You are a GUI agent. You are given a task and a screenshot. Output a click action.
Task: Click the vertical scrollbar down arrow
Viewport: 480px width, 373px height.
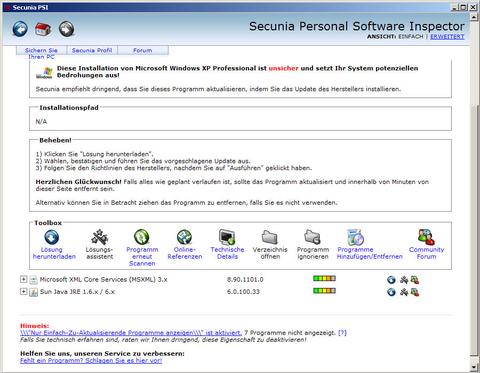click(x=474, y=367)
